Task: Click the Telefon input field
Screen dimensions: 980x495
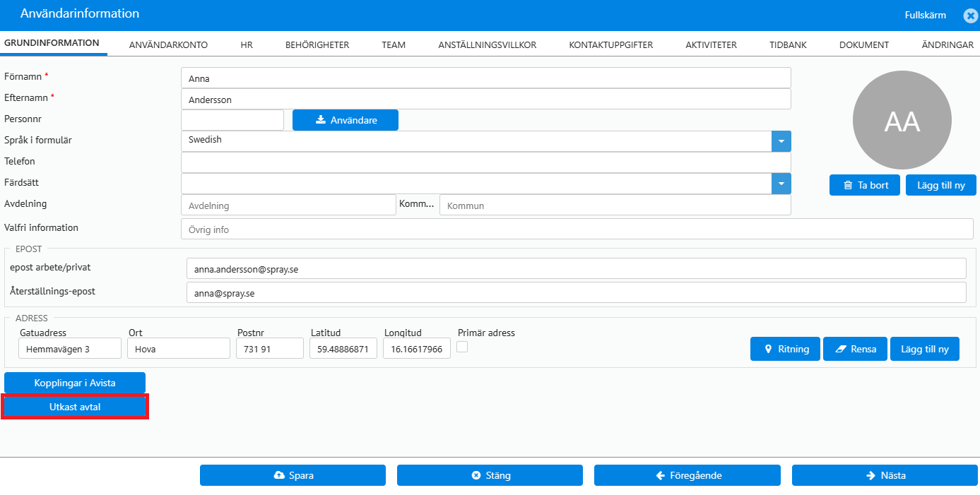Action: (486, 162)
